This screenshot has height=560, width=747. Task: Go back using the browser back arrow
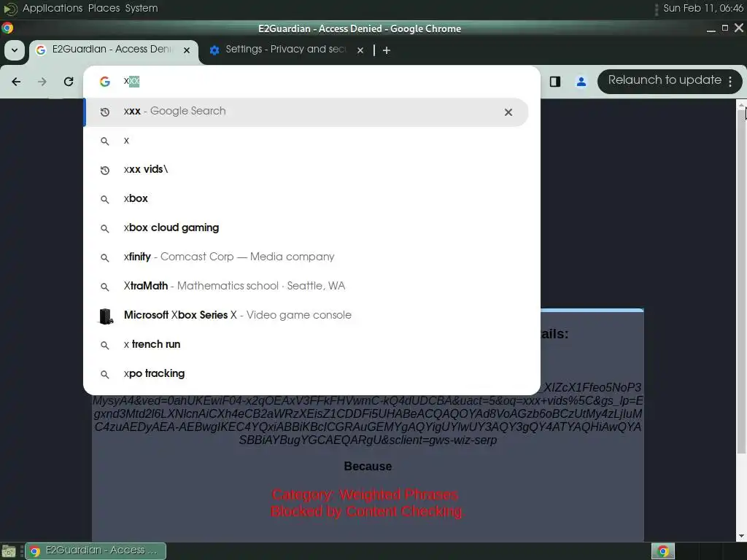point(16,82)
